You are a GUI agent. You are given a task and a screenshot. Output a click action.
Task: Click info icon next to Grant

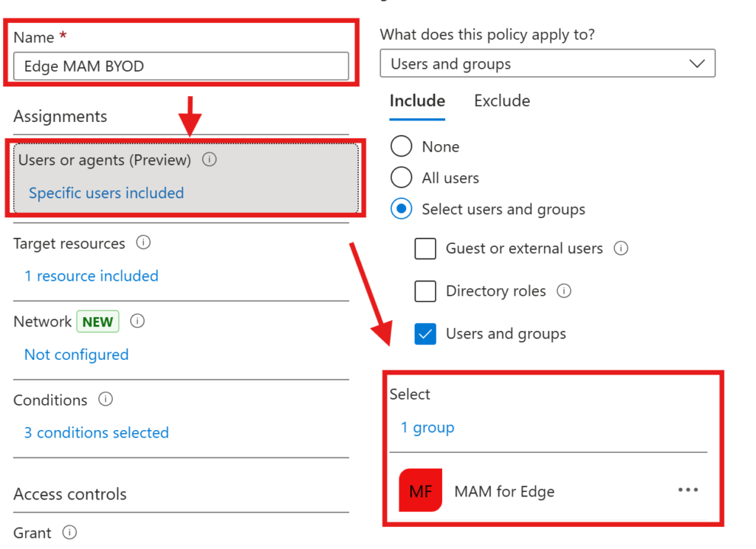[x=69, y=533]
